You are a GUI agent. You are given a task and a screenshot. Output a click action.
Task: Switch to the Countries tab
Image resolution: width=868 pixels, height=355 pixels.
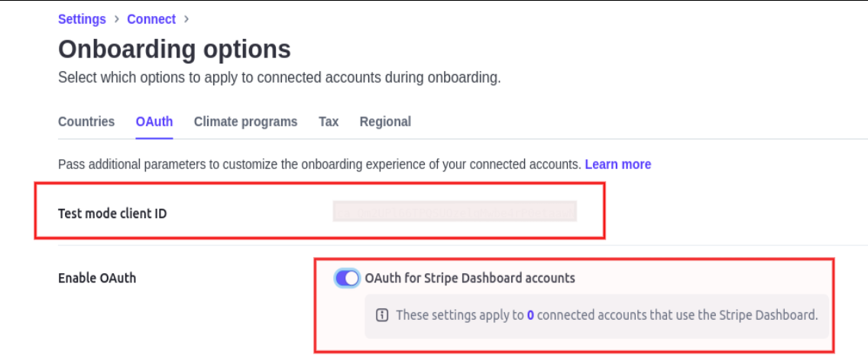point(86,122)
